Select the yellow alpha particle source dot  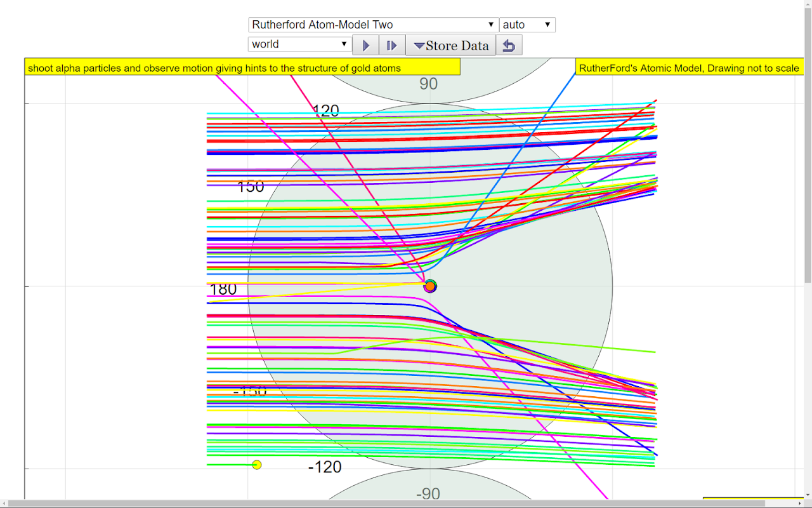click(x=257, y=465)
